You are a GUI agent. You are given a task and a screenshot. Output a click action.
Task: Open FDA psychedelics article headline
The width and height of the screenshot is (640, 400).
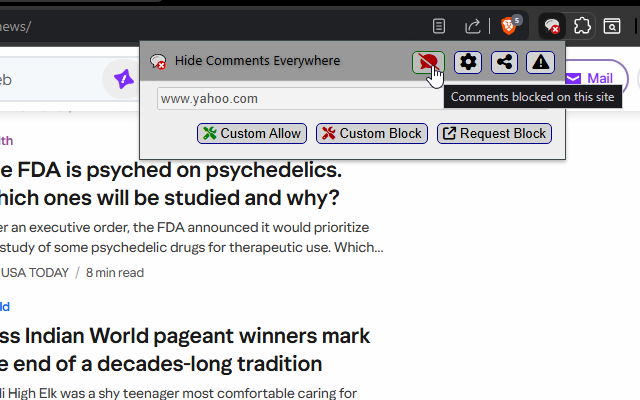pyautogui.click(x=171, y=184)
